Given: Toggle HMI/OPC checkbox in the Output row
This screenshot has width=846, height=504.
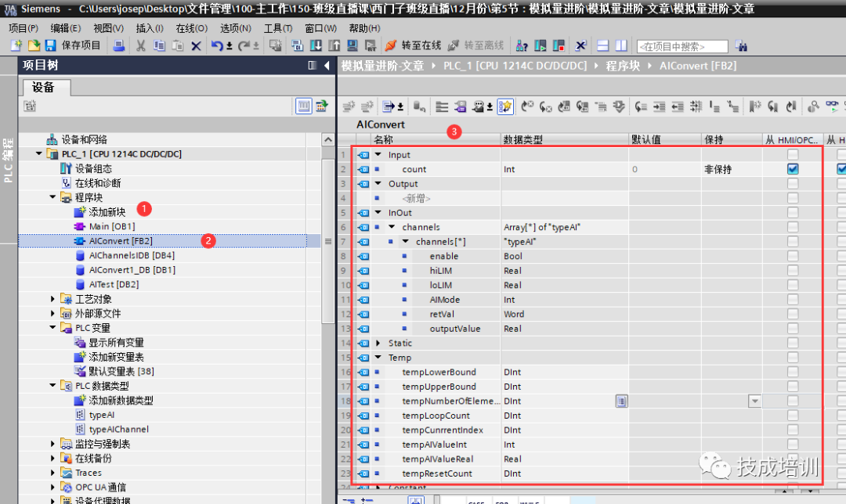Looking at the screenshot, I should 793,183.
